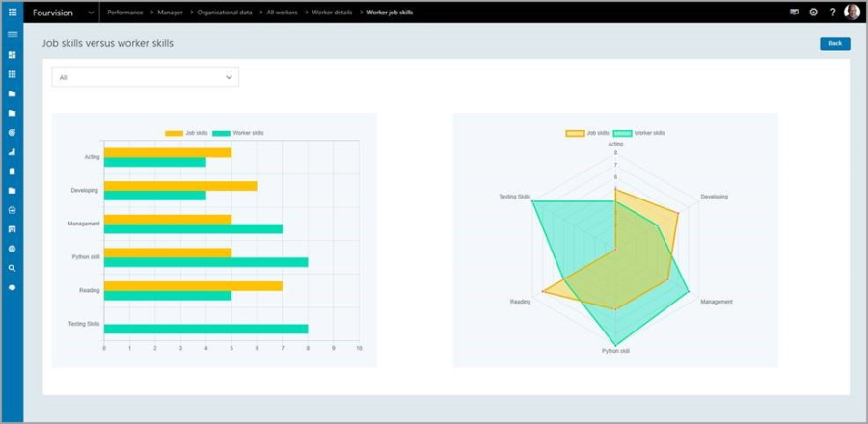Open the bar chart sidebar icon
868x424 pixels.
[13, 152]
